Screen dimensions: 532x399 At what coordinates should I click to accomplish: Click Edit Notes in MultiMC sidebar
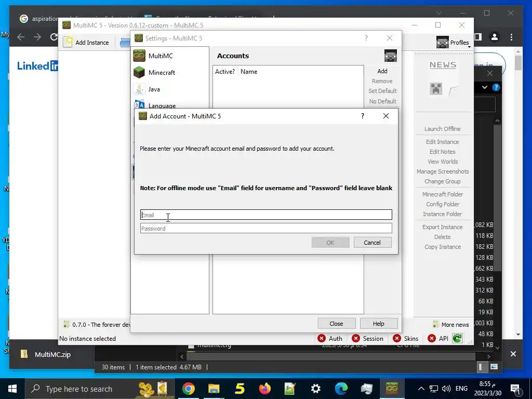(443, 152)
